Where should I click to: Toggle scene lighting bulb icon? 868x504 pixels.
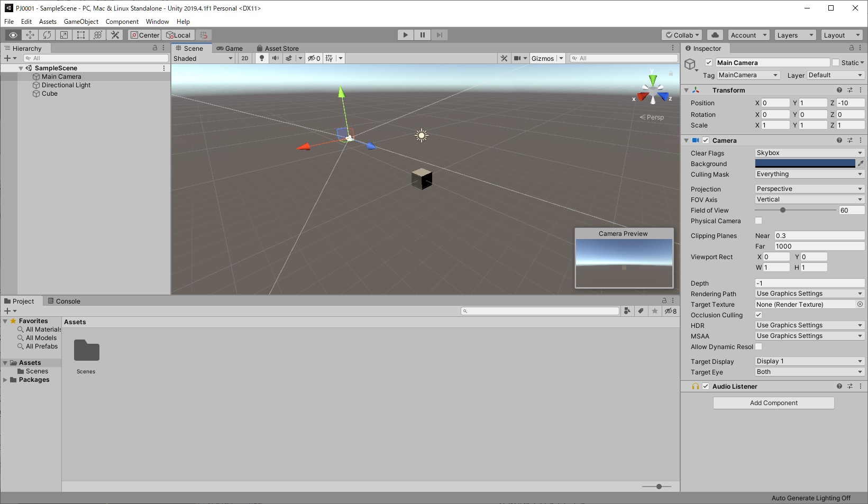[x=262, y=58]
